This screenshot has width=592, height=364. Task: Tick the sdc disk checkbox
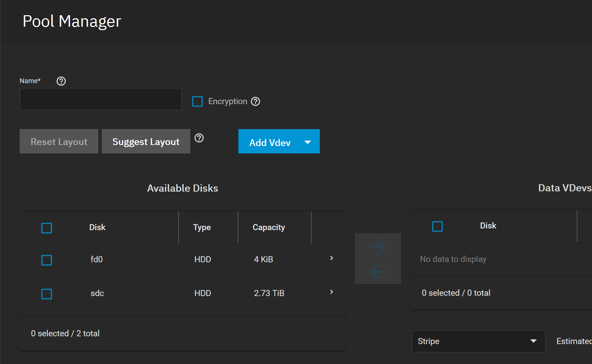click(x=47, y=294)
